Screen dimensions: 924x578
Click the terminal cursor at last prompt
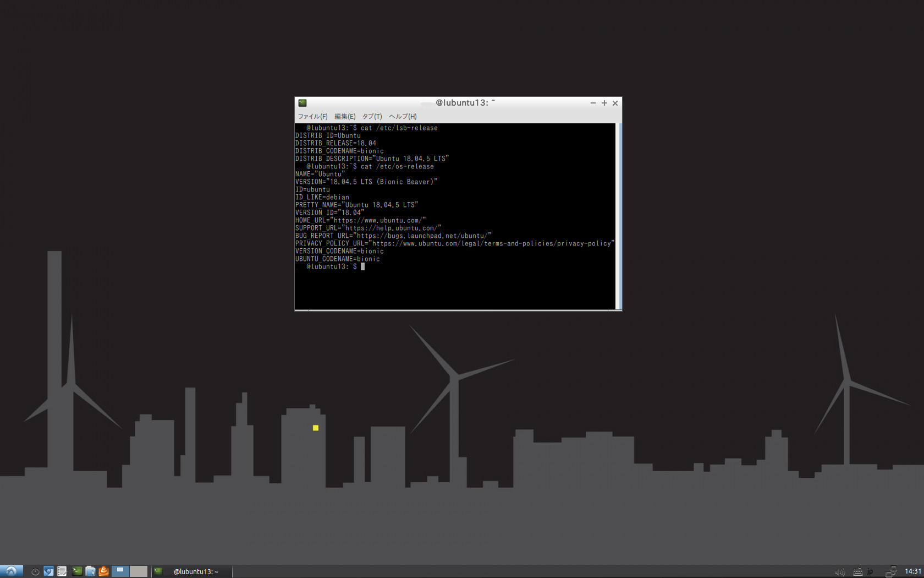[x=362, y=266]
